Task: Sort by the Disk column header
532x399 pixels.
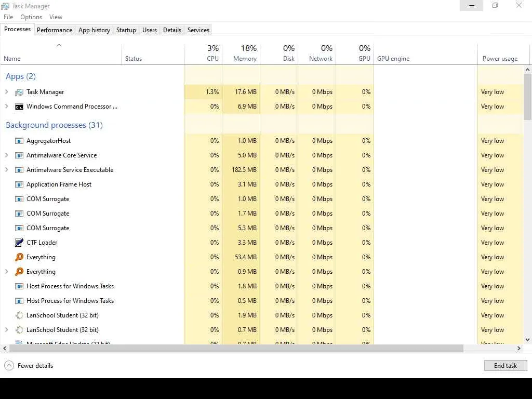Action: tap(279, 54)
